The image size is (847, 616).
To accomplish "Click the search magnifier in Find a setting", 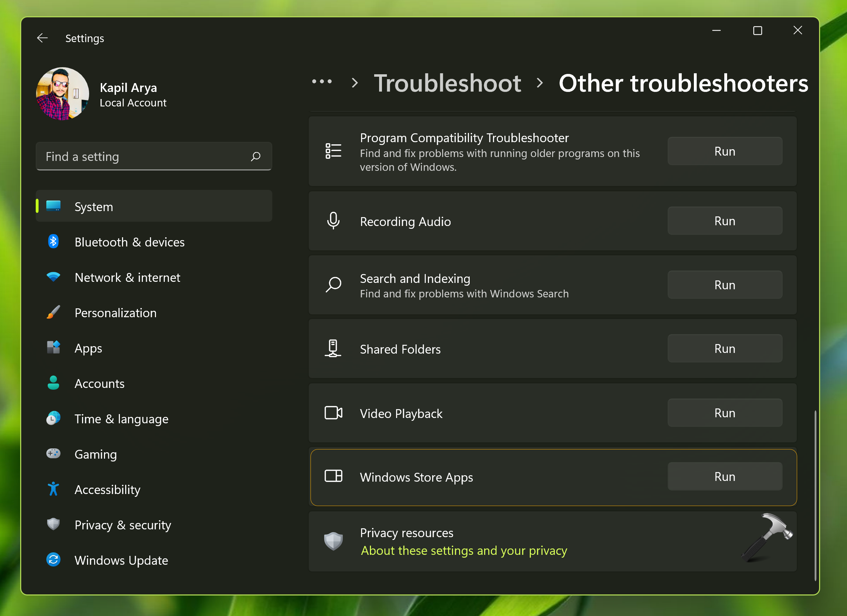I will (256, 156).
